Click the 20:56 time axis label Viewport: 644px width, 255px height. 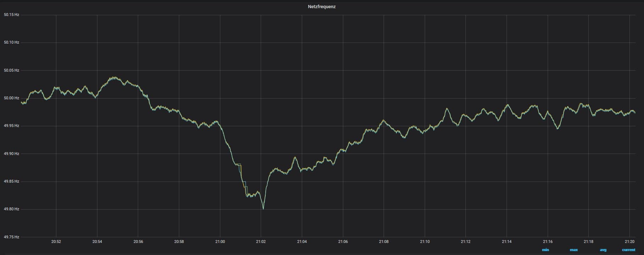[138, 242]
